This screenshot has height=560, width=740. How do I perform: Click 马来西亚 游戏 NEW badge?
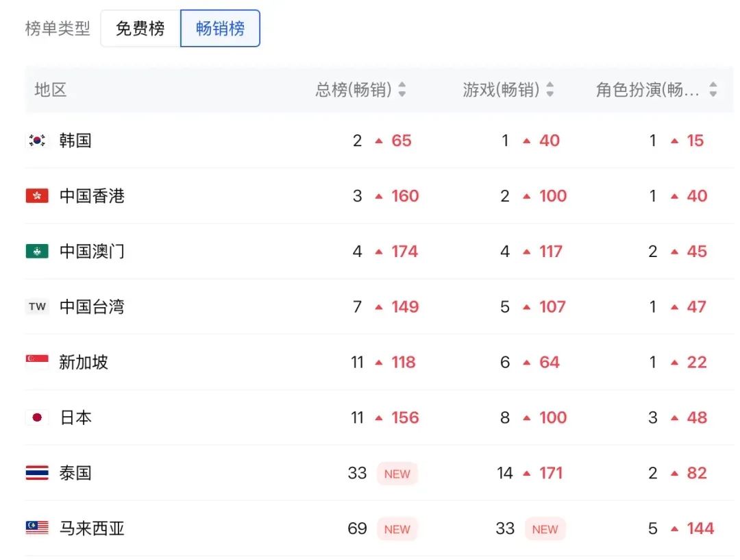545,529
